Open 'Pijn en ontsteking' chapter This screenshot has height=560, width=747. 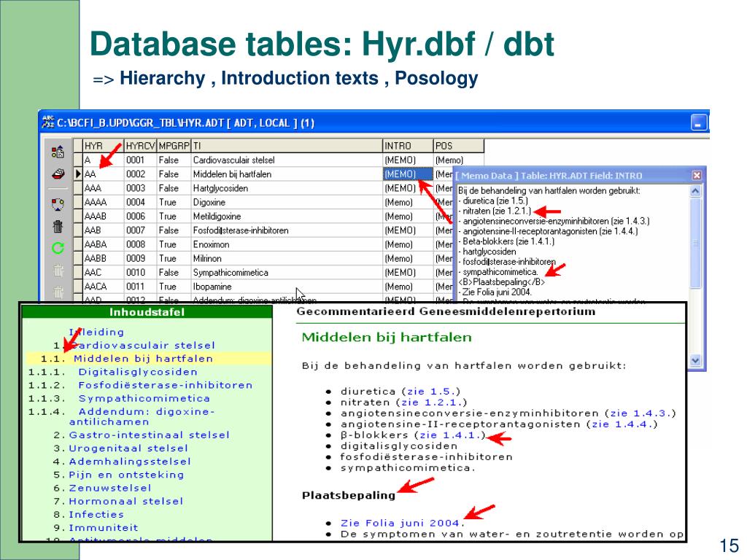click(x=126, y=475)
